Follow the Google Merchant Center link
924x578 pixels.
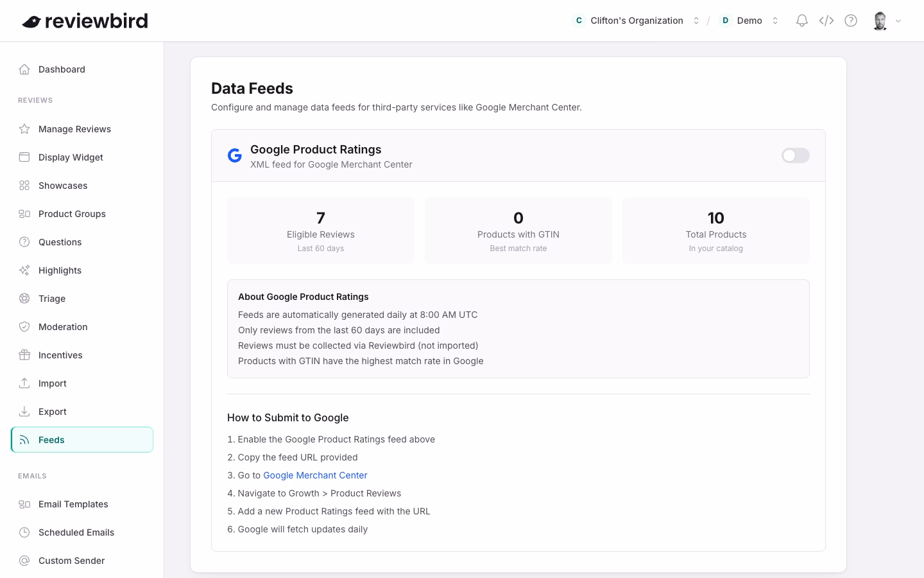click(x=315, y=475)
